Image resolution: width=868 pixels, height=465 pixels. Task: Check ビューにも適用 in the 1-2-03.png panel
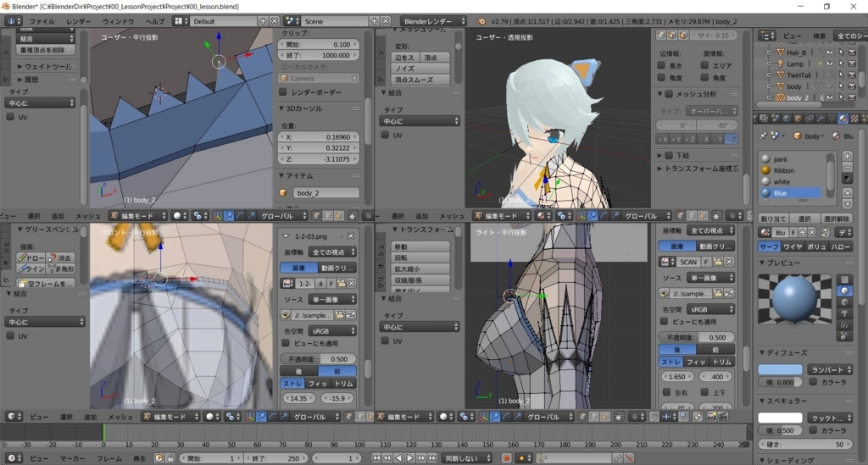pos(285,343)
